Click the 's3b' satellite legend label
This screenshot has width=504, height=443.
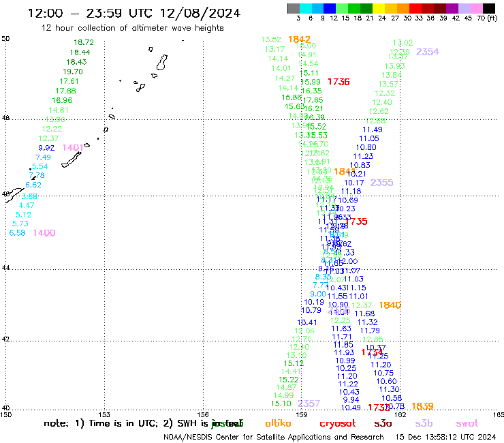click(424, 423)
